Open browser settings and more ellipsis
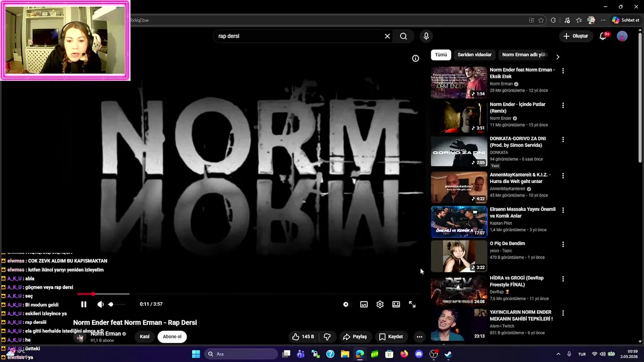 pyautogui.click(x=603, y=20)
